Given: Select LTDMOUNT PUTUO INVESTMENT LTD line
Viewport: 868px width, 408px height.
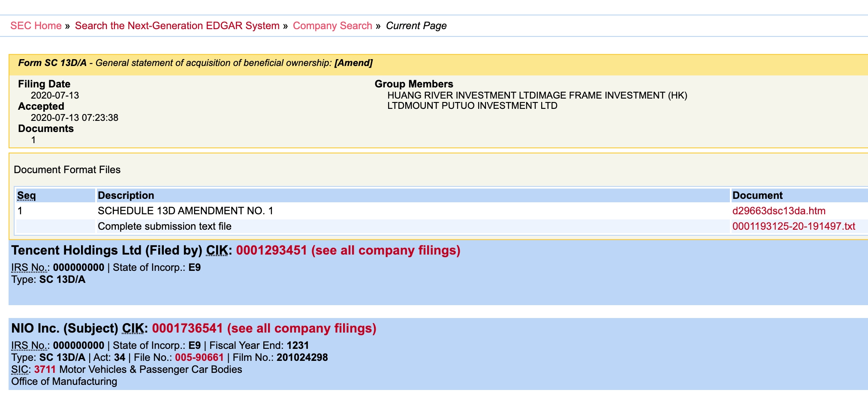Looking at the screenshot, I should pos(473,105).
